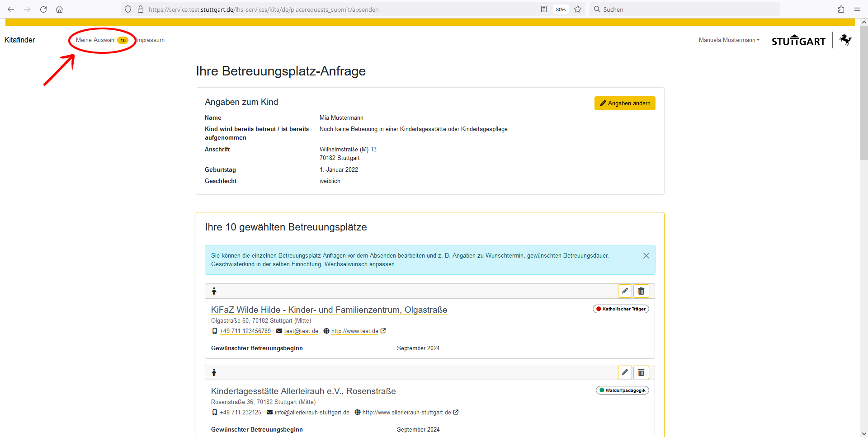Bookmark this page with the star icon

click(578, 9)
